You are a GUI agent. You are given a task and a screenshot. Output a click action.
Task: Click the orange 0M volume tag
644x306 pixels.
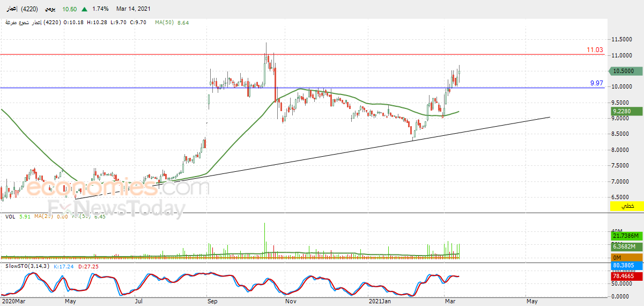click(624, 258)
